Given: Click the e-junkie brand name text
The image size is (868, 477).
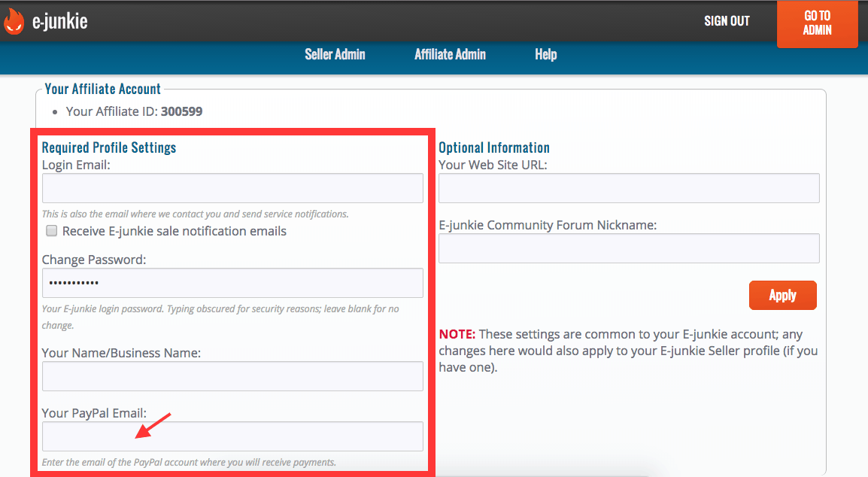Looking at the screenshot, I should tap(59, 21).
